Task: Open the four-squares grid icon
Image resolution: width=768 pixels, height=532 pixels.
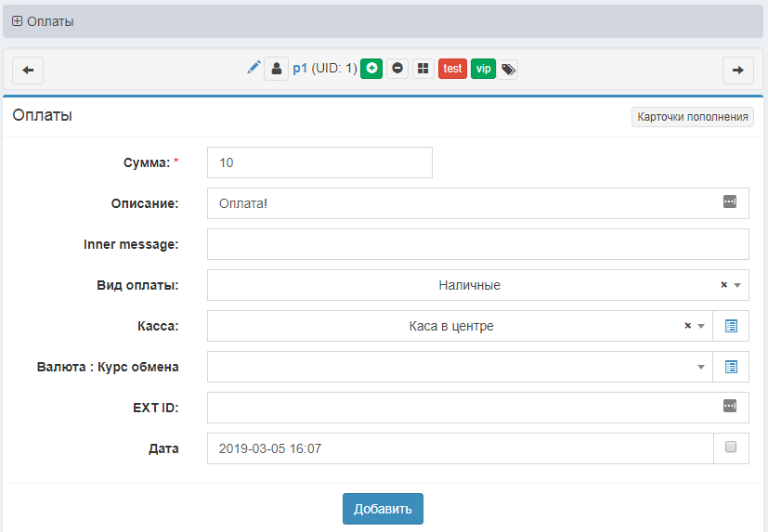Action: pos(423,69)
